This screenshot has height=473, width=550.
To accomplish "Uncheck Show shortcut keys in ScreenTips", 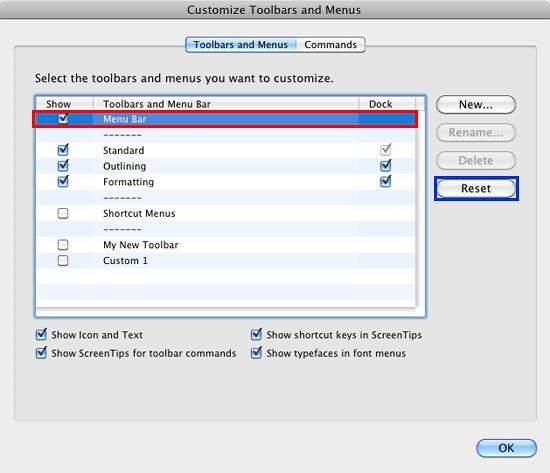I will tap(256, 334).
